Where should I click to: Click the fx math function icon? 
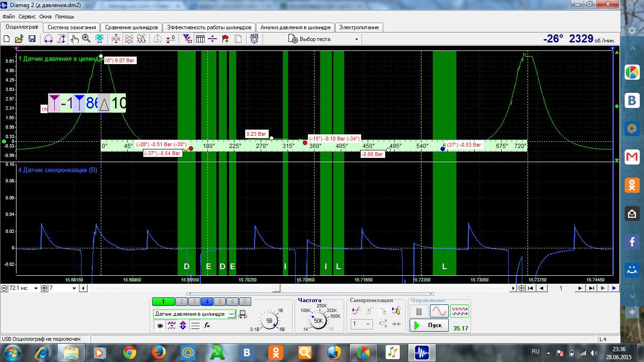pos(206,325)
